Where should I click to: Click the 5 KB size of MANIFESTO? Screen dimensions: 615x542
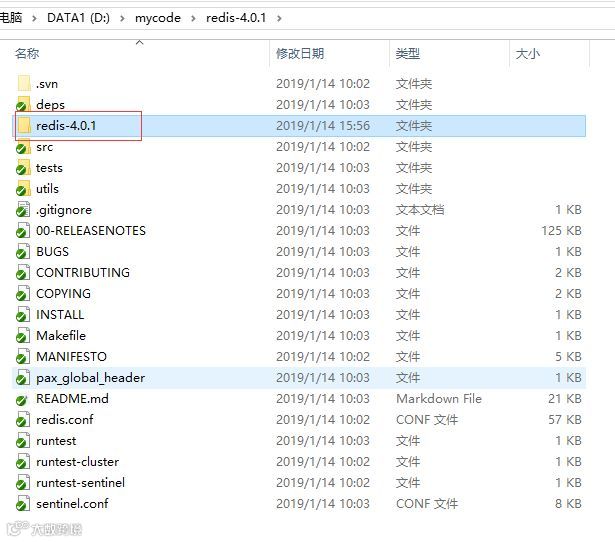click(568, 356)
